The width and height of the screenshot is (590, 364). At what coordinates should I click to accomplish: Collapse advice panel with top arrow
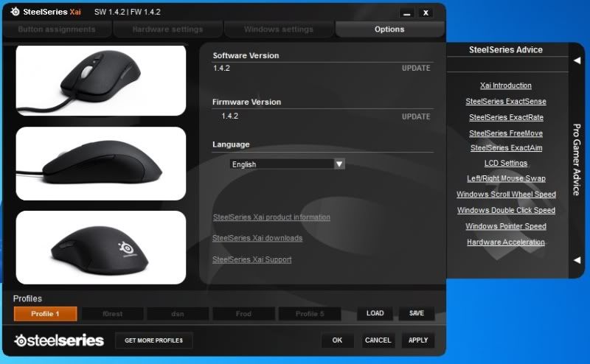click(577, 60)
